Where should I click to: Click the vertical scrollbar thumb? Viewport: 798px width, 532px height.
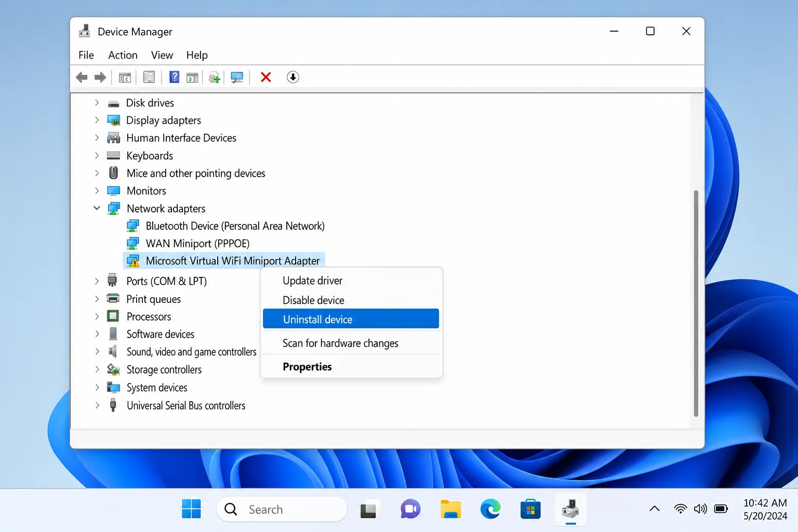click(x=696, y=303)
